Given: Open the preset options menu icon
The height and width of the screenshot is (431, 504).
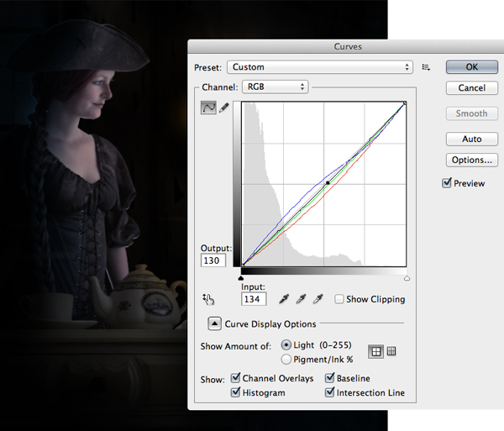Looking at the screenshot, I should pyautogui.click(x=426, y=67).
